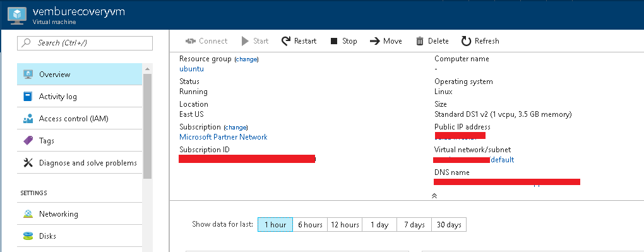Image resolution: width=644 pixels, height=252 pixels.
Task: Click the Diagnose wrench icon
Action: pyautogui.click(x=28, y=163)
